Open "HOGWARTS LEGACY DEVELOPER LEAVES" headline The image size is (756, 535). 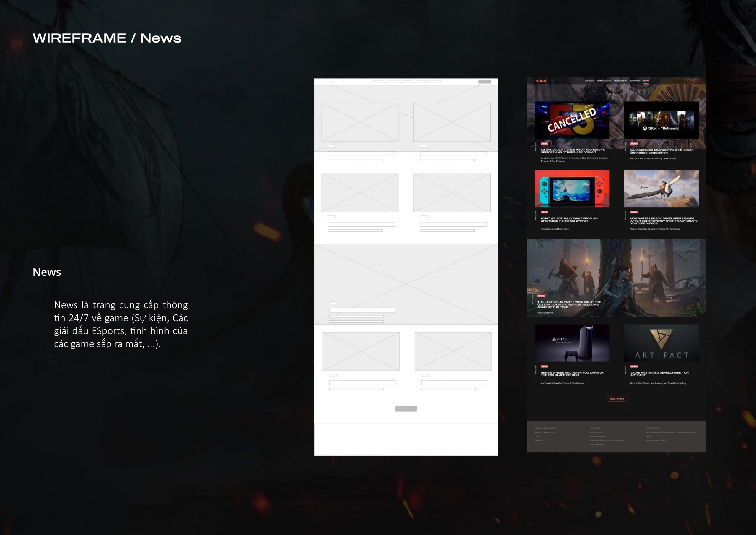(x=664, y=221)
